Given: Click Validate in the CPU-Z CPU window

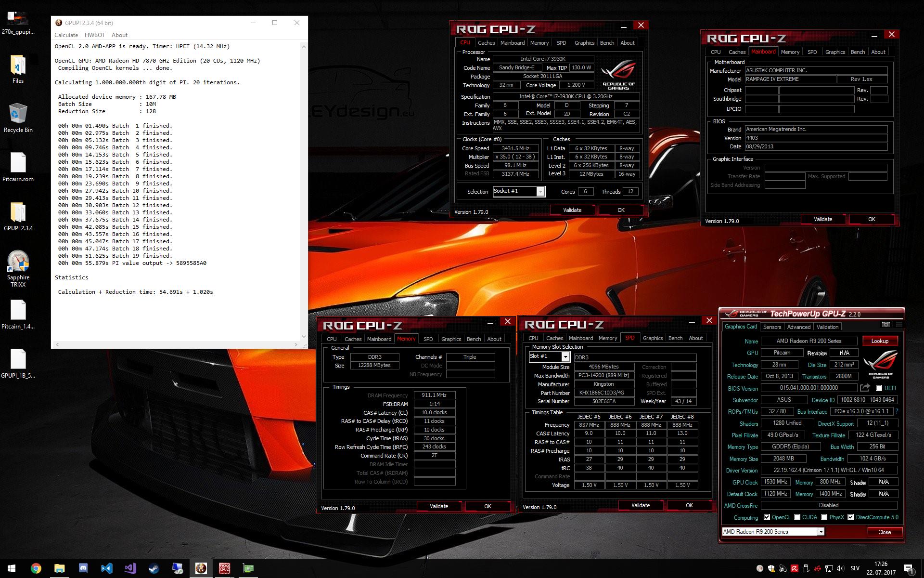Looking at the screenshot, I should (x=572, y=210).
